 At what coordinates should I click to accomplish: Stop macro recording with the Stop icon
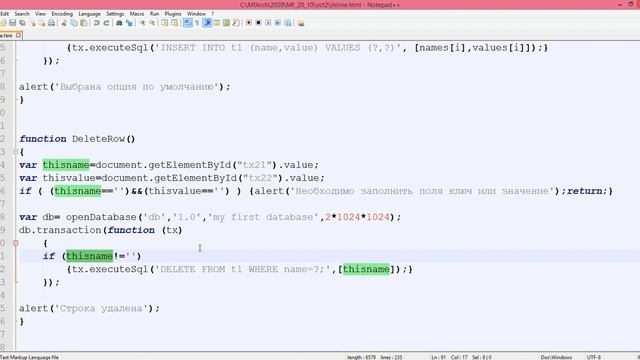(258, 23)
